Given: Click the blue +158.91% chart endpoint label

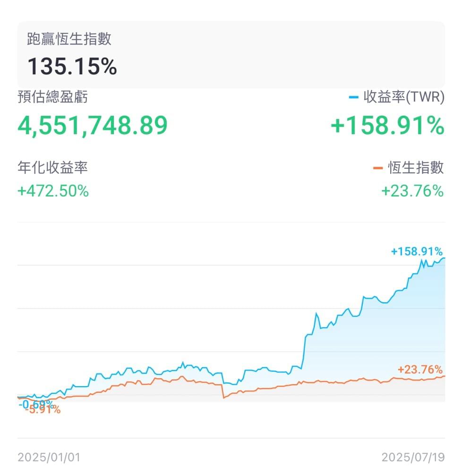Looking at the screenshot, I should point(417,251).
